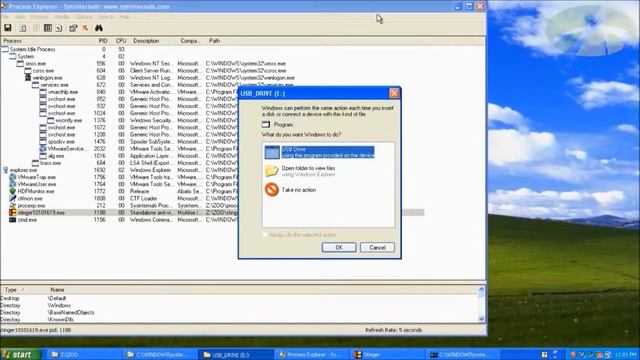Click the ctfmon.exe pen icon
Screen dimensions: 640x360
[13, 198]
